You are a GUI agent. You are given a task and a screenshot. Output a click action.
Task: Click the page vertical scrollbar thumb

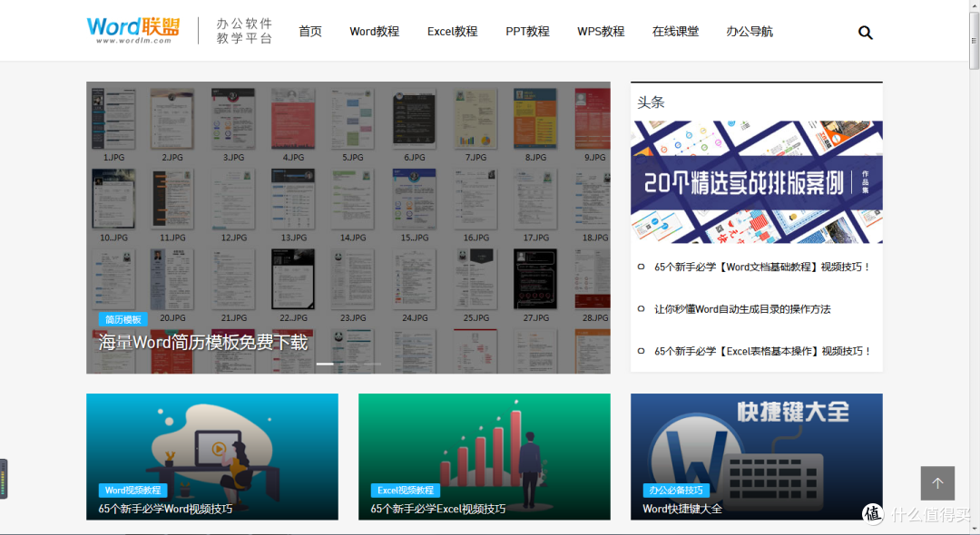974,41
